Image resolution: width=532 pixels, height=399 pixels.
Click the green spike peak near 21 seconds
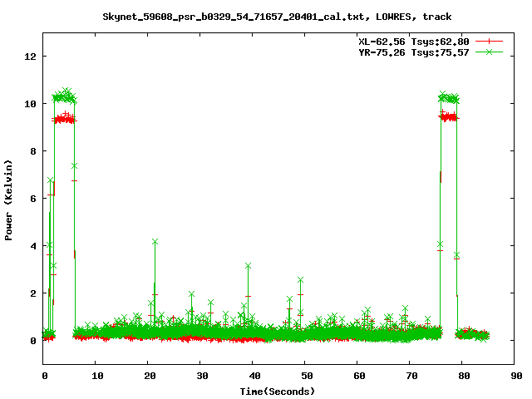[155, 242]
